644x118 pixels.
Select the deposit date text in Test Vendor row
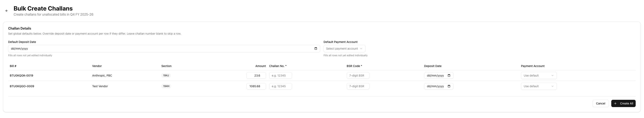[x=435, y=86]
